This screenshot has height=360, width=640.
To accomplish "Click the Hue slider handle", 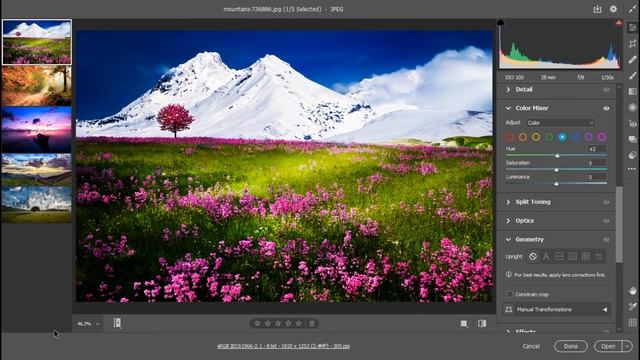I will [557, 156].
